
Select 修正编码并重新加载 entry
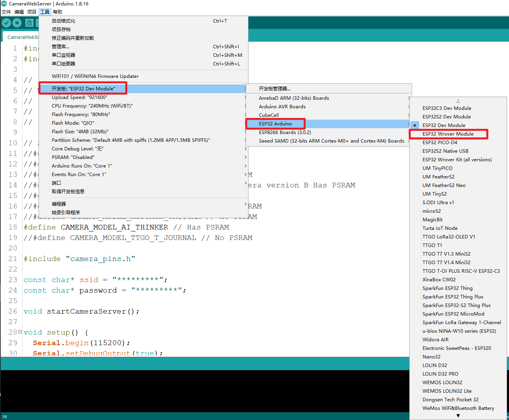[143, 38]
